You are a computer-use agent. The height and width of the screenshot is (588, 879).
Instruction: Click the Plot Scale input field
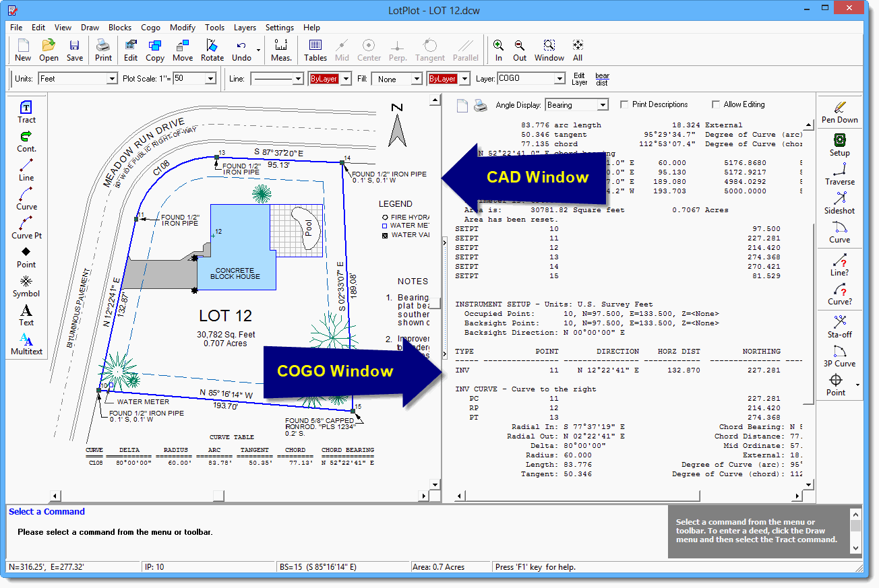point(189,79)
